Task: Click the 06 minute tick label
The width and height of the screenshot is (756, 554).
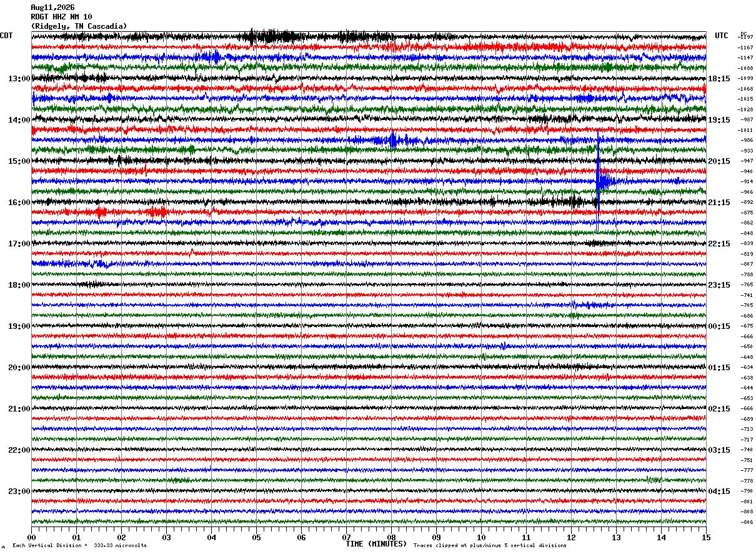Action: point(301,537)
